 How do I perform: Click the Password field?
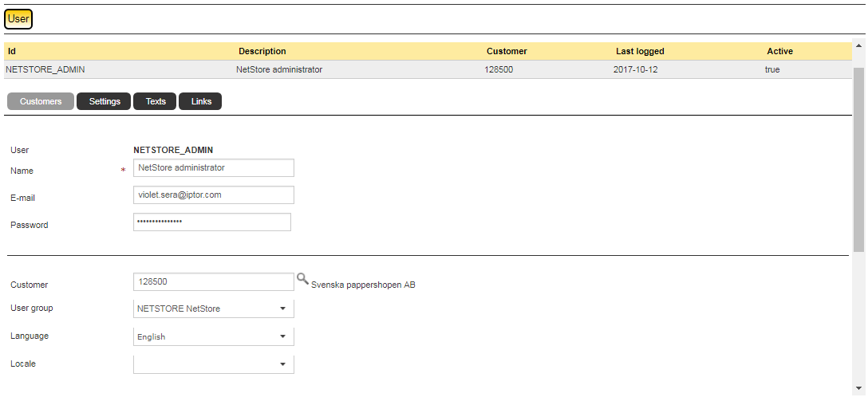[212, 222]
